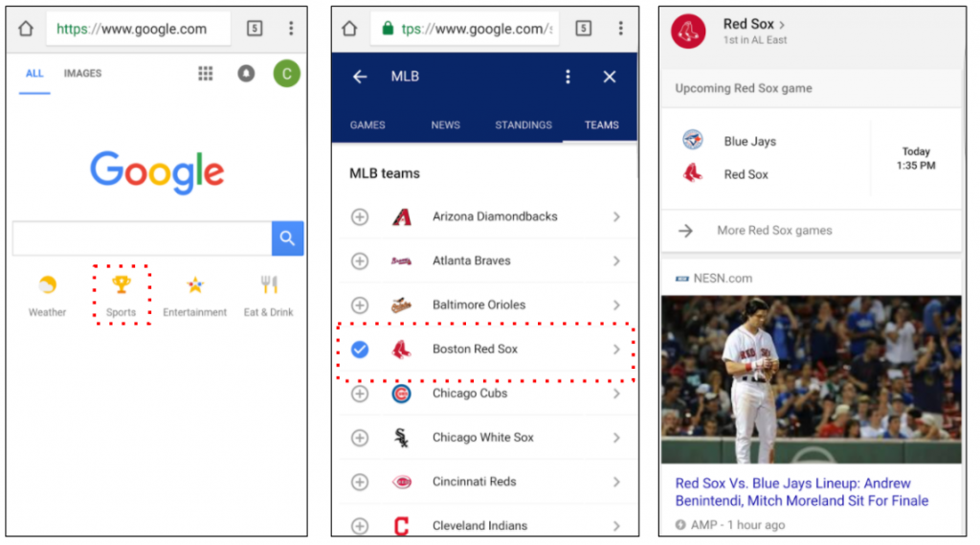Follow Chicago Cubs with plus toggle
This screenshot has width=980, height=545.
[360, 394]
